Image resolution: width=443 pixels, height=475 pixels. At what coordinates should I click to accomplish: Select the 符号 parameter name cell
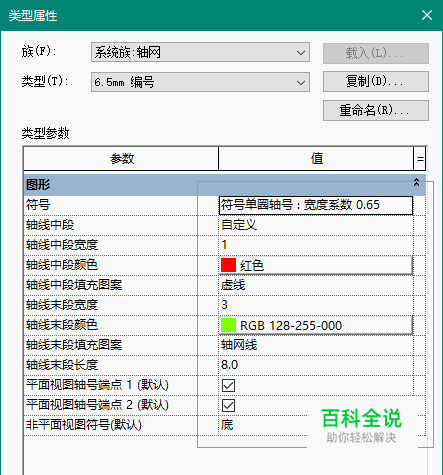(x=121, y=205)
